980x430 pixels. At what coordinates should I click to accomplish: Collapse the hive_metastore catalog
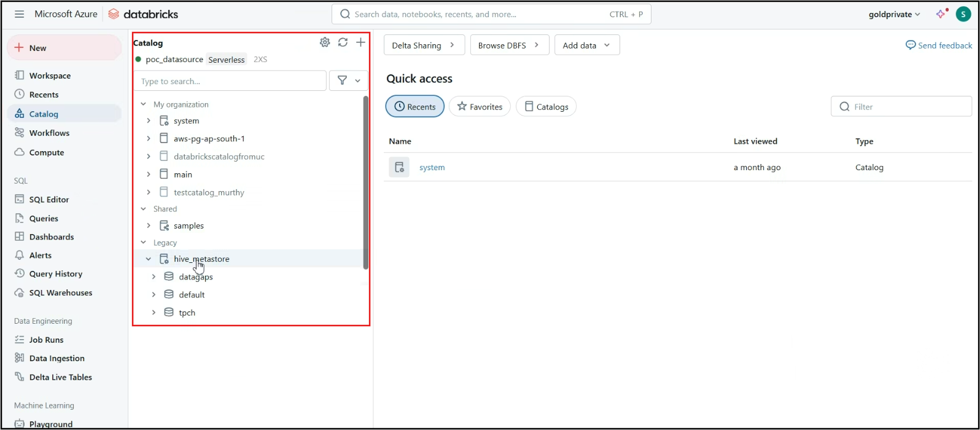click(149, 259)
